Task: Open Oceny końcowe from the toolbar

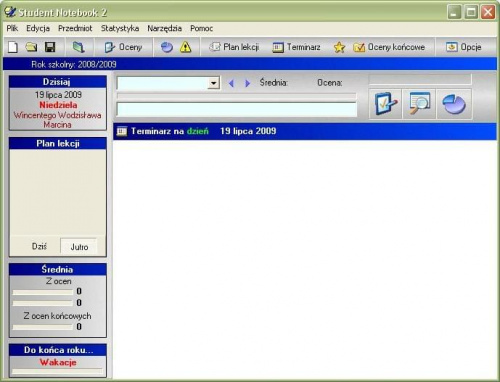Action: coord(389,47)
